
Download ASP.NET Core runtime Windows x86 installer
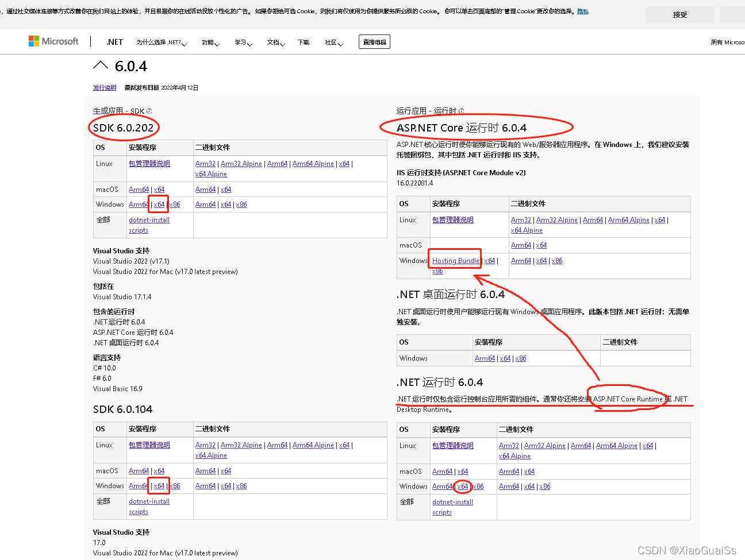pos(437,271)
